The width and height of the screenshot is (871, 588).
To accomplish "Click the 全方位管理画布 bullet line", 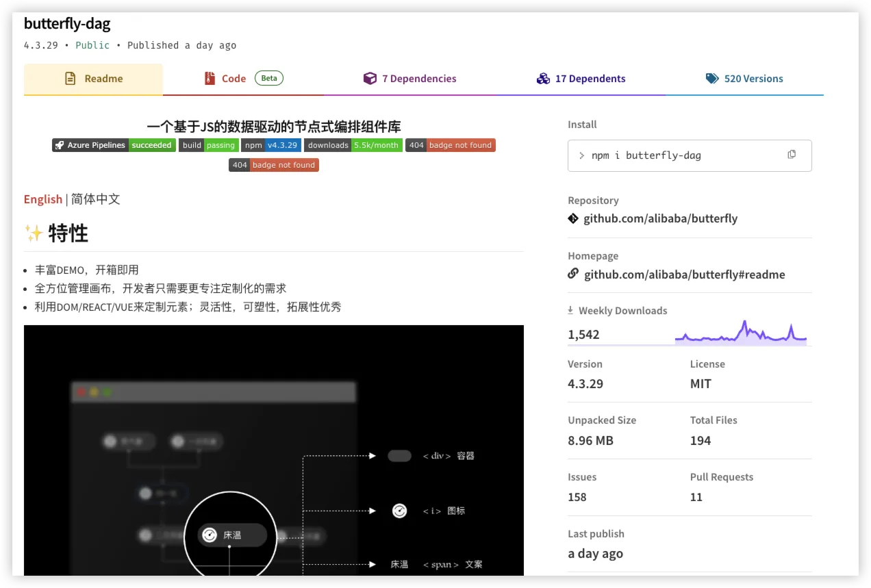I will [161, 288].
